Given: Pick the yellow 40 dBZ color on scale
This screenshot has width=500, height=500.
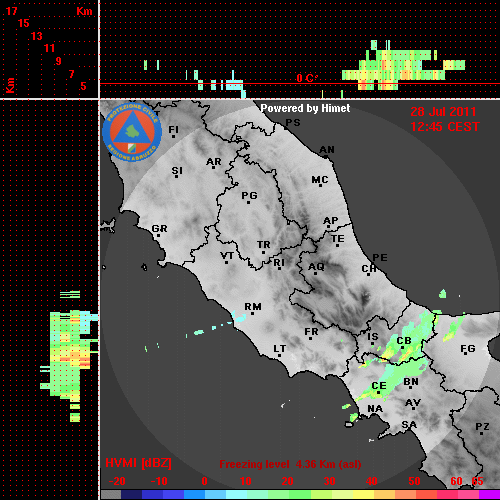Looking at the screenshot, I should [x=364, y=494].
